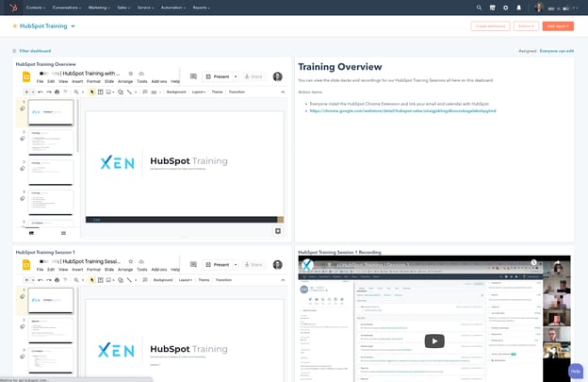The height and width of the screenshot is (382, 588).
Task: Collapse Overview embed toolbar with chevron
Action: (x=283, y=91)
